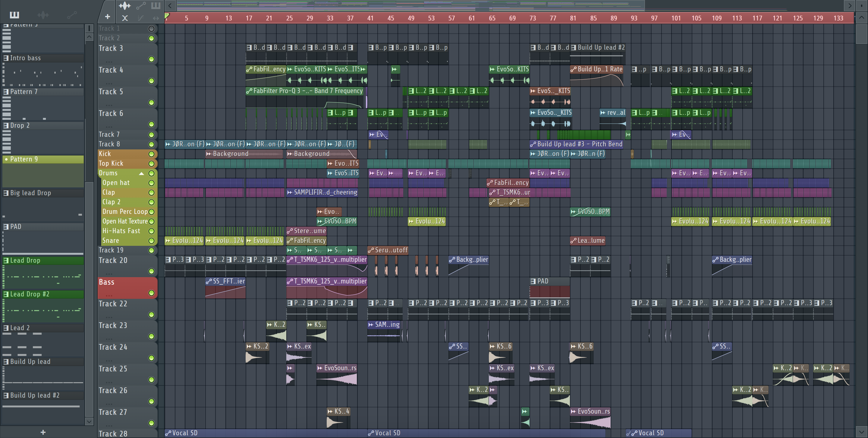This screenshot has width=868, height=438.
Task: Mute the Bass track
Action: pyautogui.click(x=152, y=293)
